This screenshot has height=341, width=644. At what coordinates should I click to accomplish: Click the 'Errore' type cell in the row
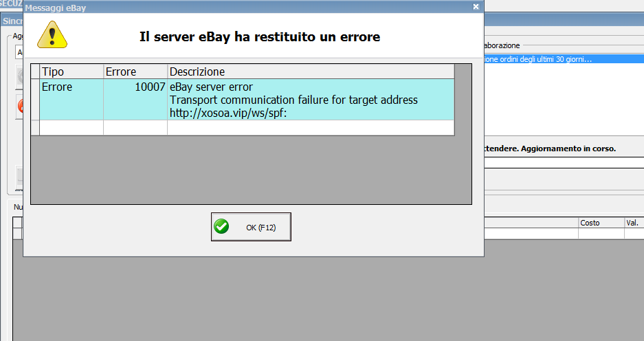[x=71, y=100]
